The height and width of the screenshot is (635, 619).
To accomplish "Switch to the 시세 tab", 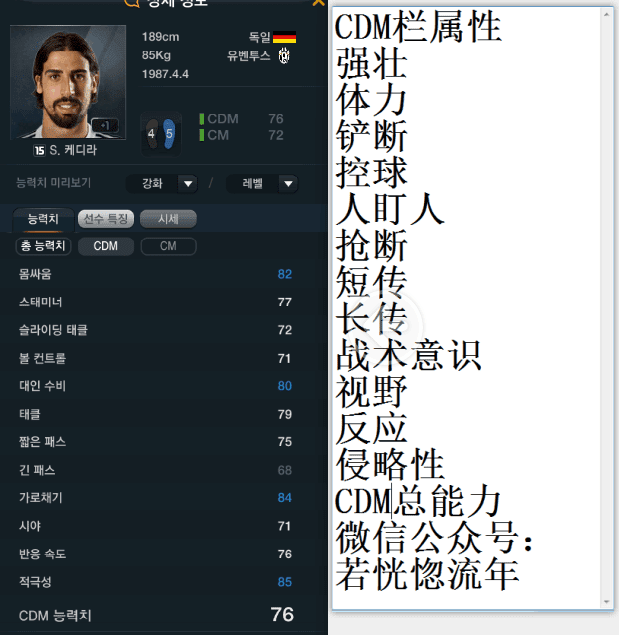I will tap(168, 219).
